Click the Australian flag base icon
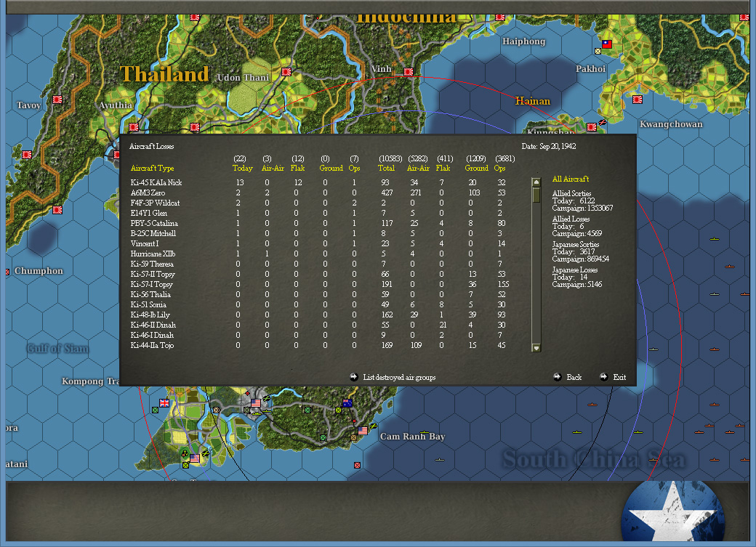 point(347,403)
